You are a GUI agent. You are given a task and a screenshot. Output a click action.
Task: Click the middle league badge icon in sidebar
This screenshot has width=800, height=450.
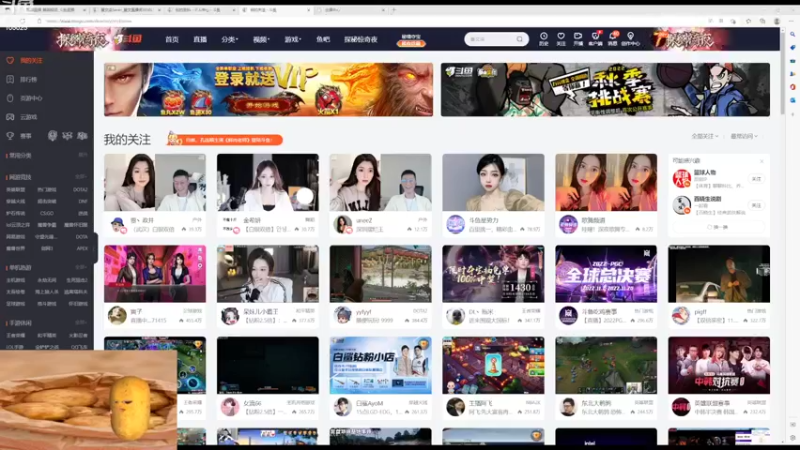point(67,136)
